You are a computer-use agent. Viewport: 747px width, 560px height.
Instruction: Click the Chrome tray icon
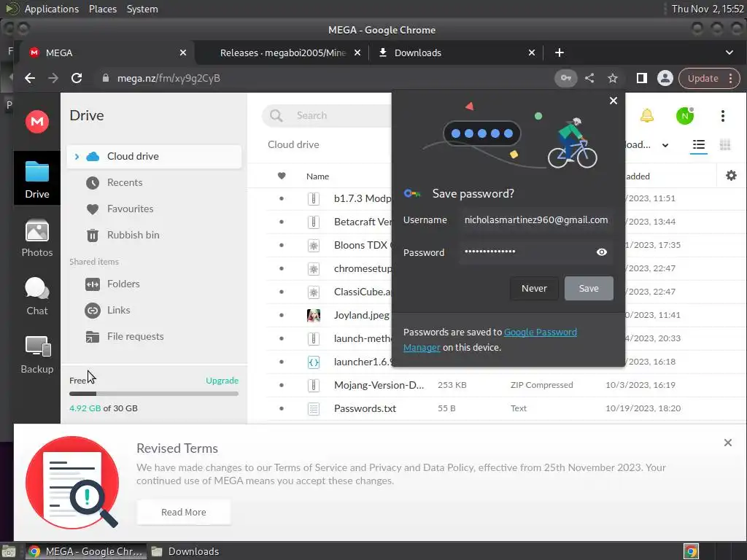[x=691, y=551]
